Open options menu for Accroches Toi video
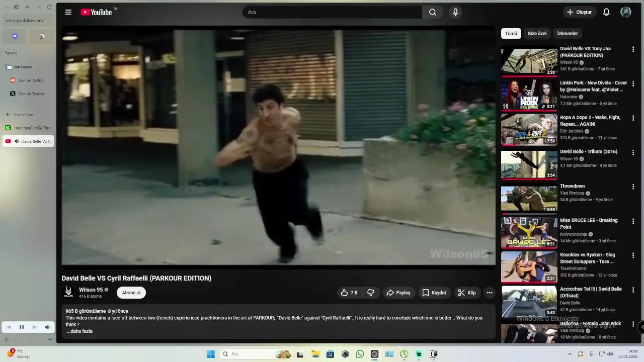The image size is (644, 362). (x=633, y=290)
